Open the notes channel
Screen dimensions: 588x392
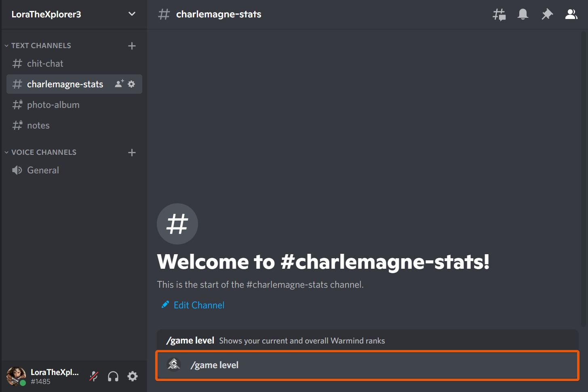74,125
